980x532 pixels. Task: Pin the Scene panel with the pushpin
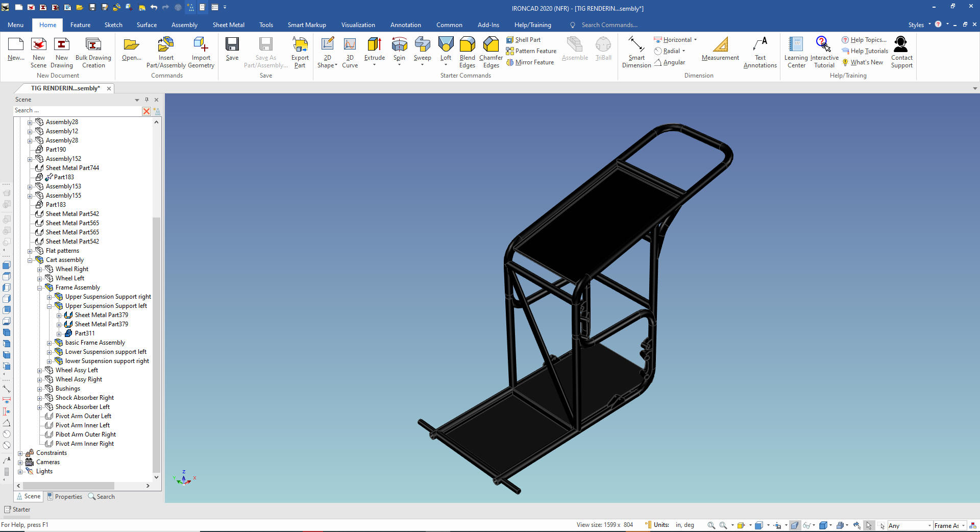coord(146,100)
